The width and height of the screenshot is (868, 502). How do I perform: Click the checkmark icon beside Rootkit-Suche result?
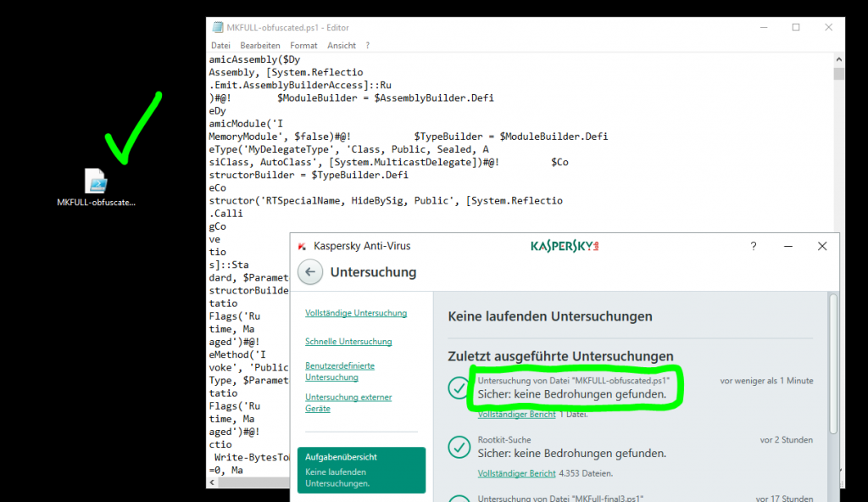click(x=459, y=447)
